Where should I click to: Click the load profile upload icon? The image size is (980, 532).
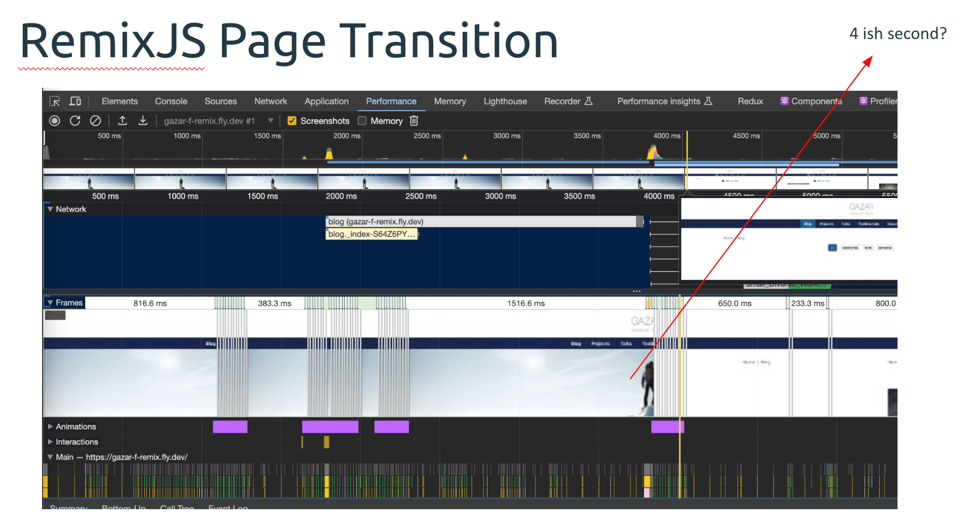pos(122,121)
